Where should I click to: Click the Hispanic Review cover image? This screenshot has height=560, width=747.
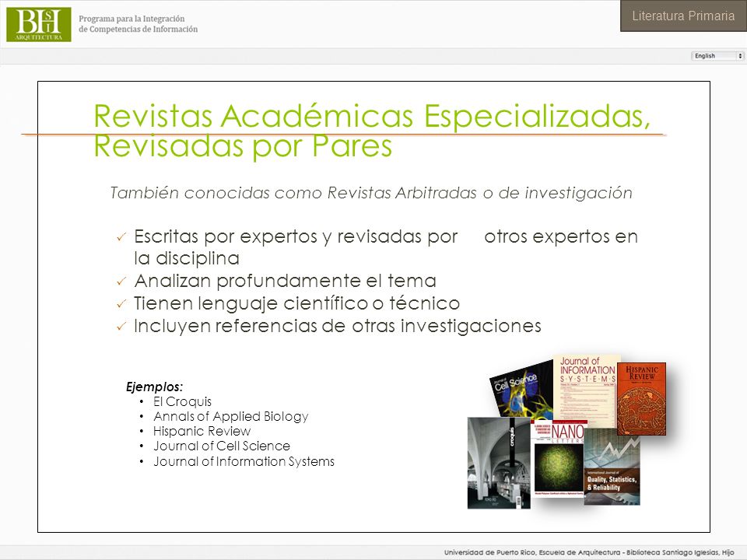click(641, 399)
